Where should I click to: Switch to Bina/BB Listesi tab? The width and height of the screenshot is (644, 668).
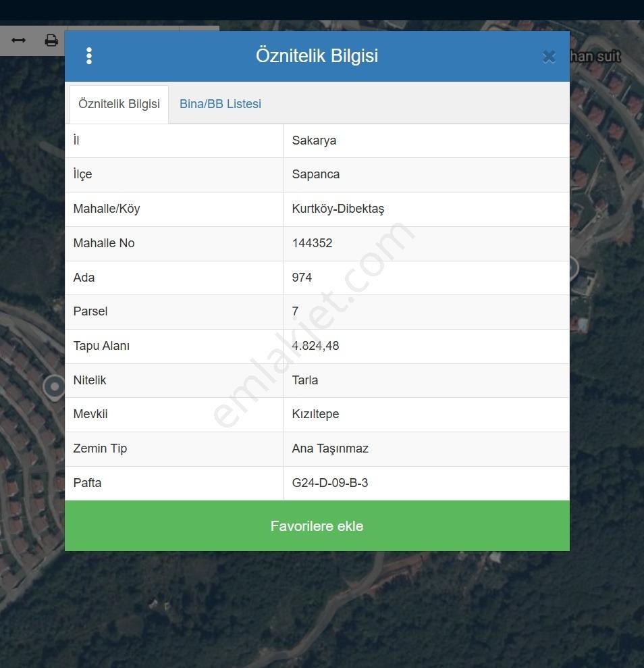tap(220, 104)
